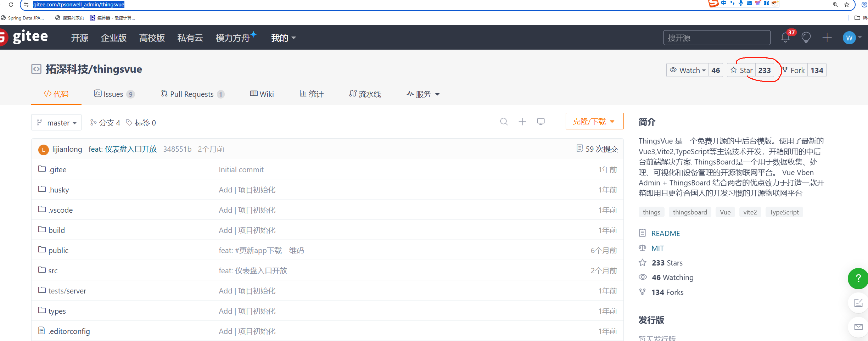
Task: Click the notification bell icon
Action: (785, 37)
